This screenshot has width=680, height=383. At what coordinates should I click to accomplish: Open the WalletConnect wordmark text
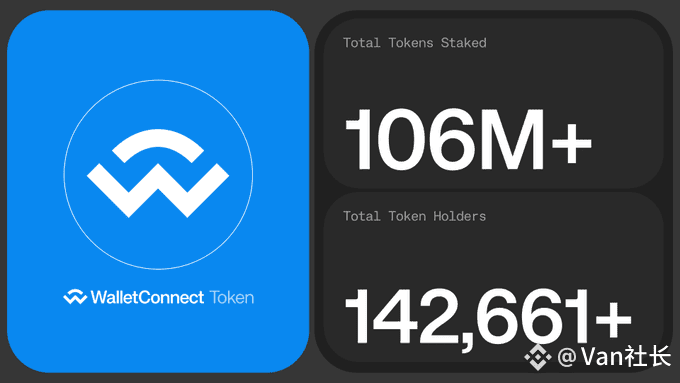147,298
